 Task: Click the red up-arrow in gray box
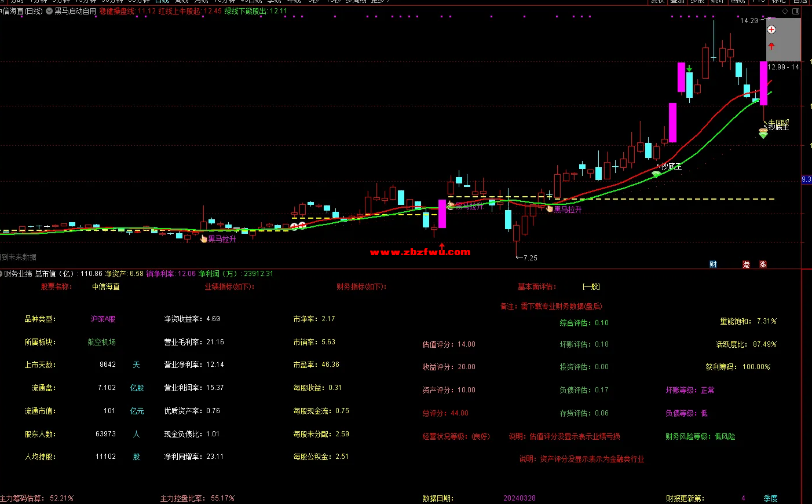[x=771, y=46]
